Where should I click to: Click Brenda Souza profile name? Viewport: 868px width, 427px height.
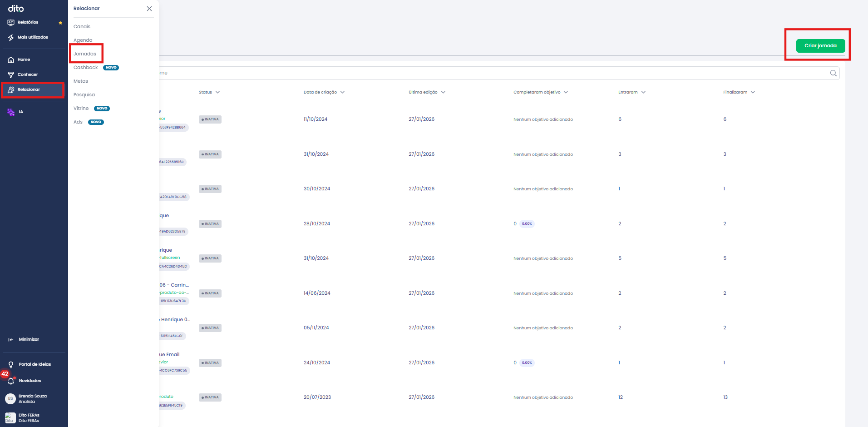(x=32, y=397)
